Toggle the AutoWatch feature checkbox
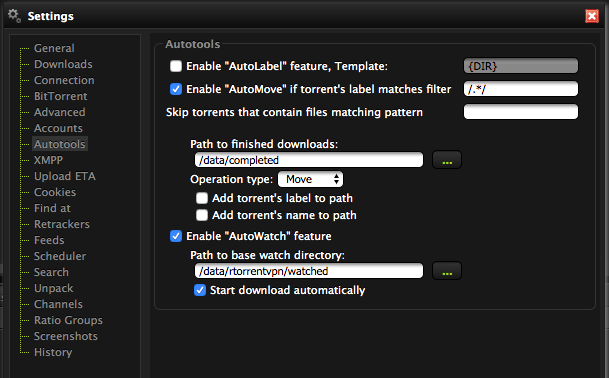 (176, 236)
